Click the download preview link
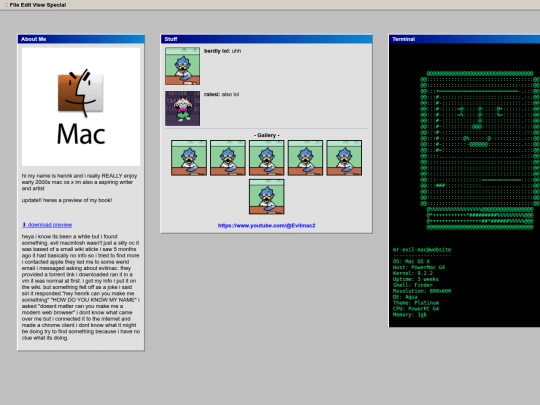This screenshot has width=540, height=405. [47, 225]
